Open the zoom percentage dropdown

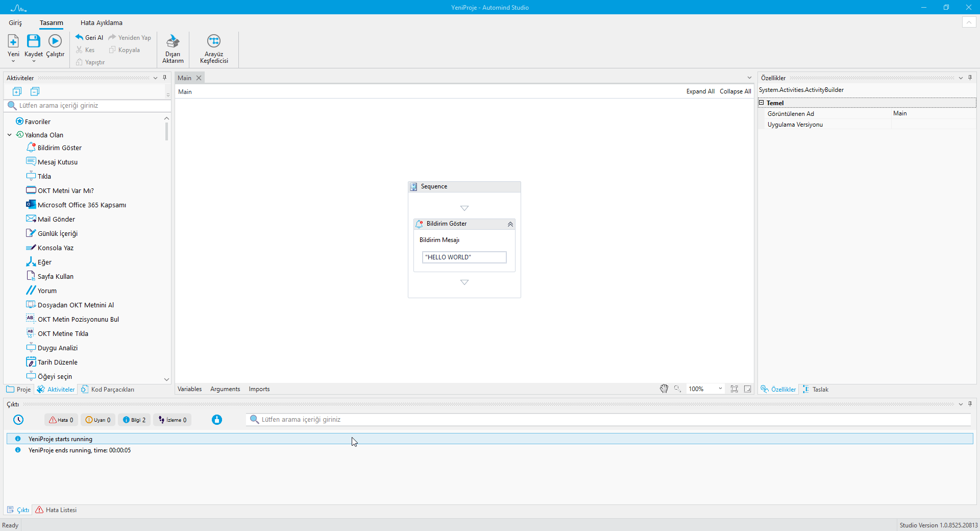pos(720,389)
